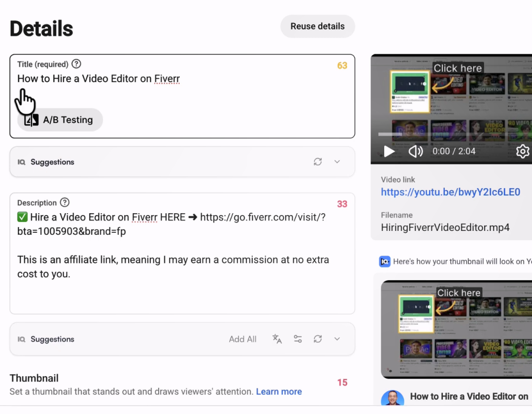532x414 pixels.
Task: Expand the description Suggestions chevron
Action: click(x=337, y=339)
